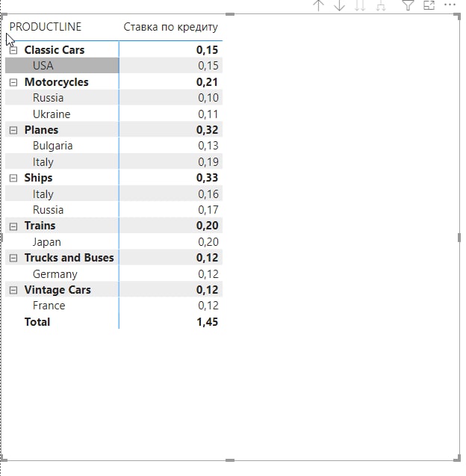This screenshot has height=476, width=466.
Task: Click the Ships value 0,33
Action: (x=207, y=178)
